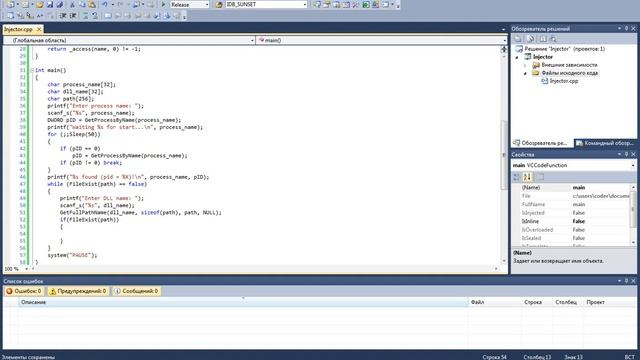Toggle the Предупреждений: 0 warnings filter
This screenshot has height=360, width=640.
pos(78,291)
